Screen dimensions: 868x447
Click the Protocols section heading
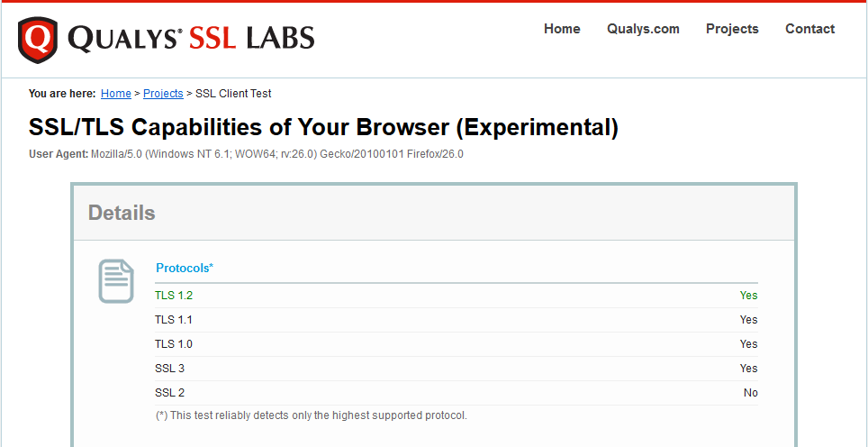(185, 268)
